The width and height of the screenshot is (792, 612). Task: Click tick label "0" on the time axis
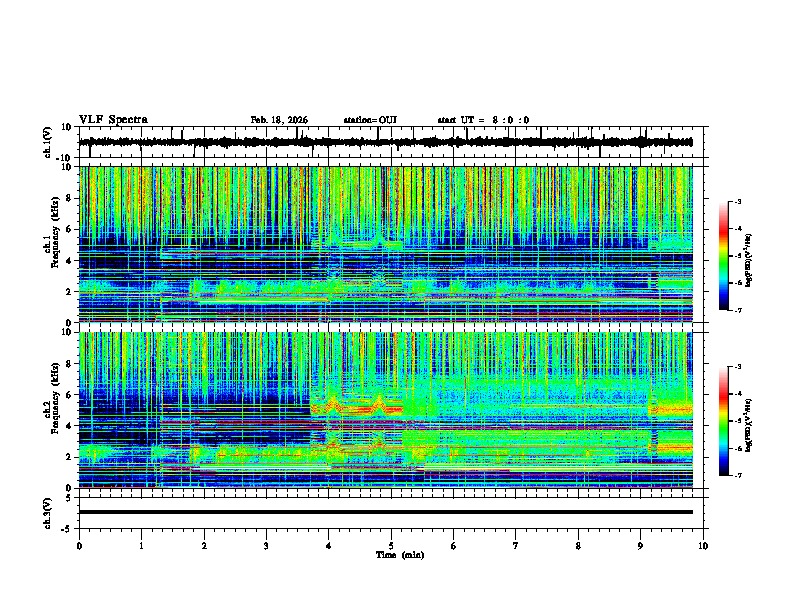79,546
